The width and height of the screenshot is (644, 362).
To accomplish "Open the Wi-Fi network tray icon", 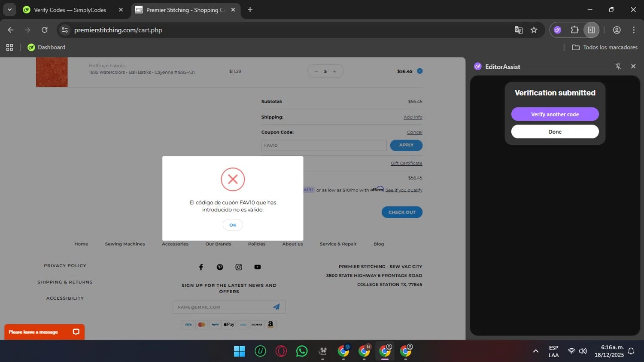I will pyautogui.click(x=571, y=351).
